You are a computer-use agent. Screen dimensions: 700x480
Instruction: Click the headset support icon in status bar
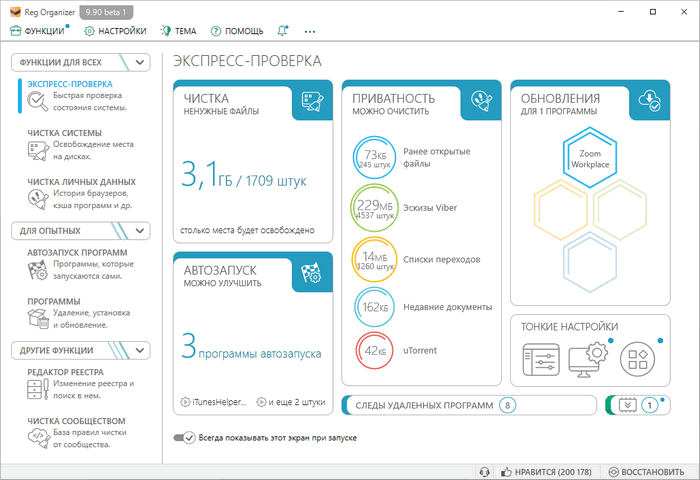484,472
